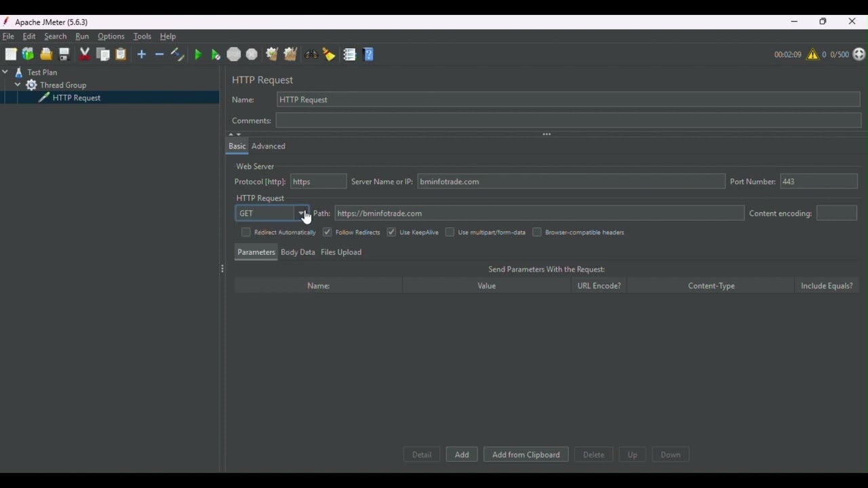
Task: Click the Add parameter button
Action: [x=462, y=455]
